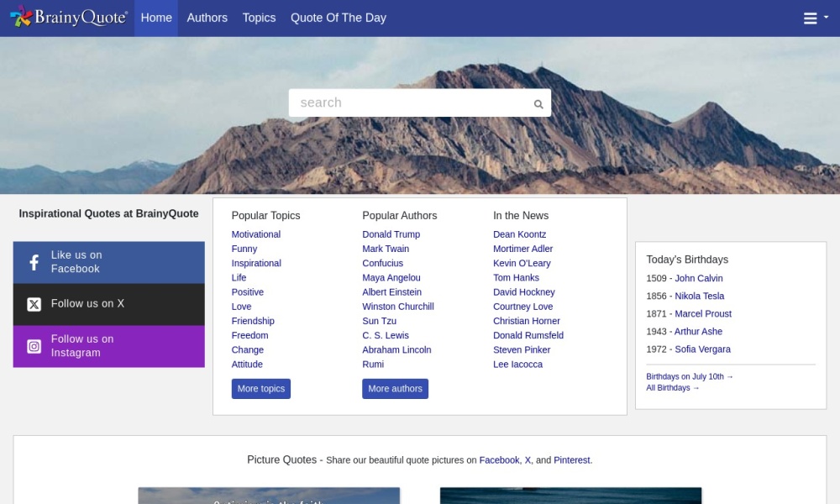Open Nikola Tesla birthday link

(x=699, y=296)
